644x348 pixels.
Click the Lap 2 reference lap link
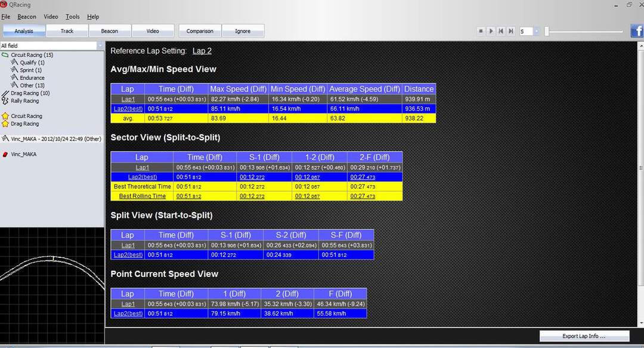(202, 51)
